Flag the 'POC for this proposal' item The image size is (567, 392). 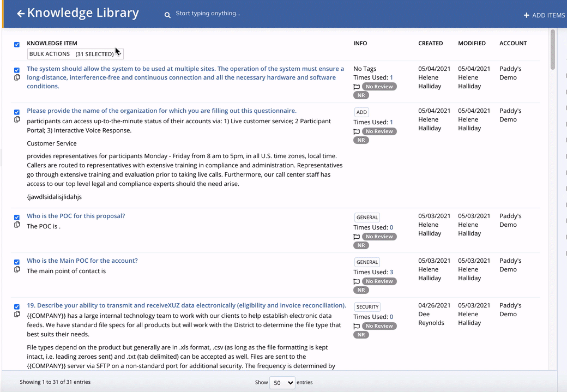tap(357, 237)
